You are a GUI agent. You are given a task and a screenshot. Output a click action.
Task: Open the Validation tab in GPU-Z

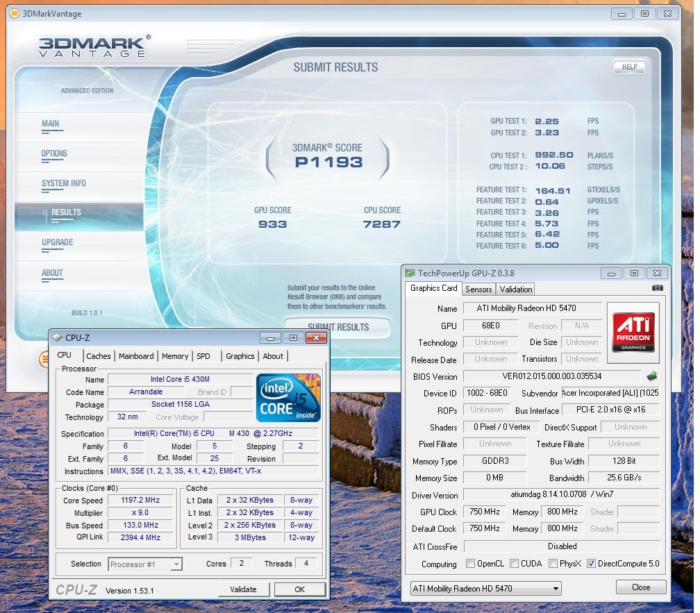[515, 289]
